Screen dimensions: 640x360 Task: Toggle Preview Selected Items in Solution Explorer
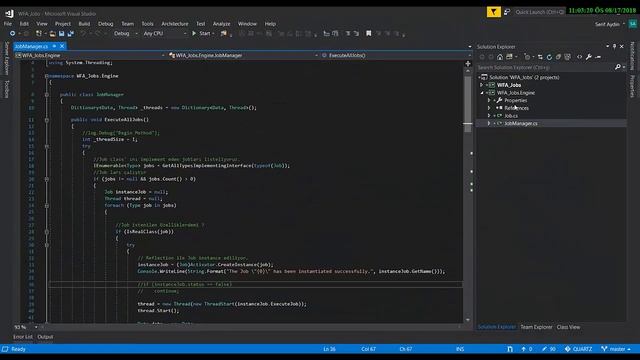point(598,57)
